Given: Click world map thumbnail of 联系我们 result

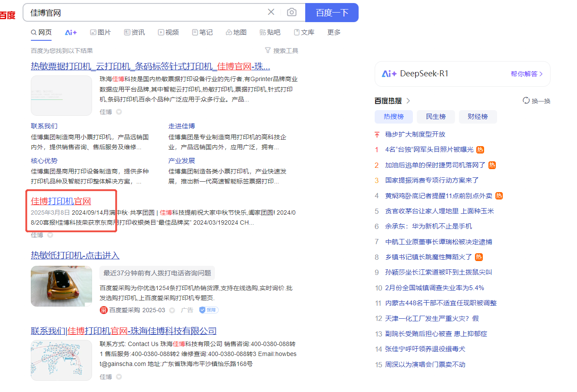Looking at the screenshot, I should (x=61, y=360).
